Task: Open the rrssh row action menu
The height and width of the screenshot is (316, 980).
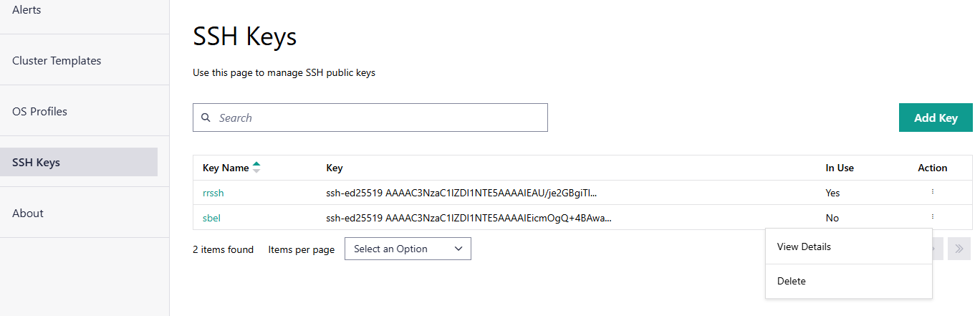Action: point(932,192)
